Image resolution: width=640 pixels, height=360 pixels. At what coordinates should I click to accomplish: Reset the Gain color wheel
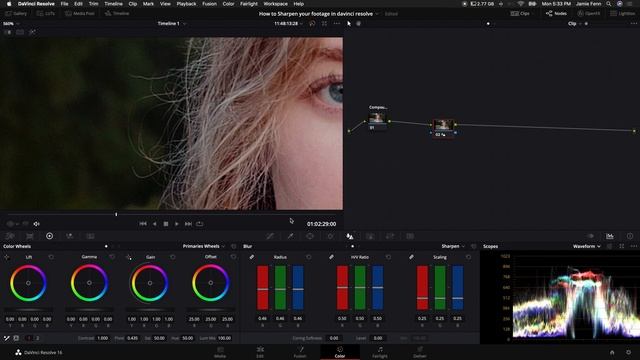(x=173, y=257)
